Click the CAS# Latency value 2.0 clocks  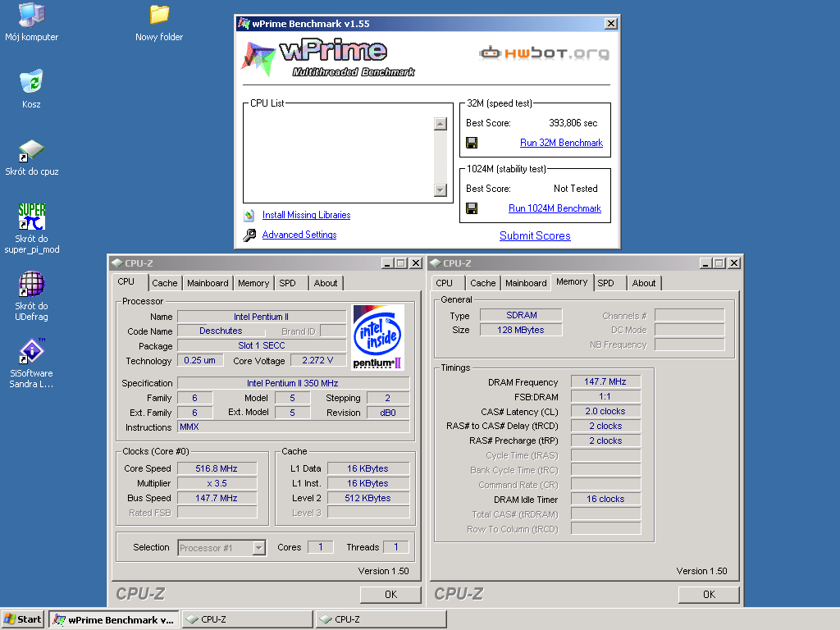pyautogui.click(x=605, y=412)
